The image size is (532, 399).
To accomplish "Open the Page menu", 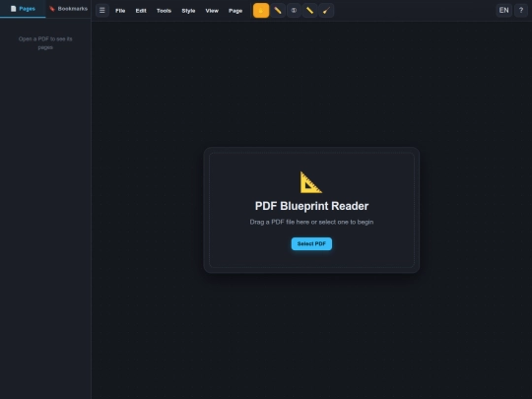I will click(x=235, y=11).
